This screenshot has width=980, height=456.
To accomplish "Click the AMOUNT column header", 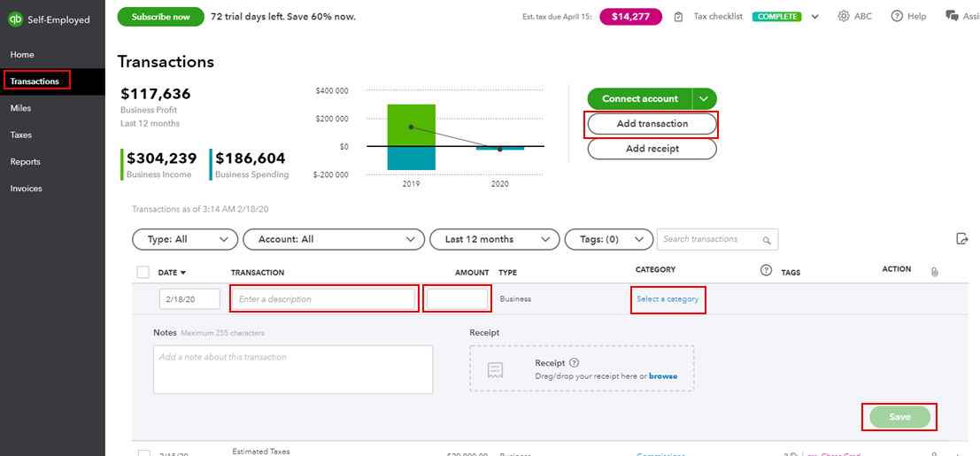I will pyautogui.click(x=472, y=273).
